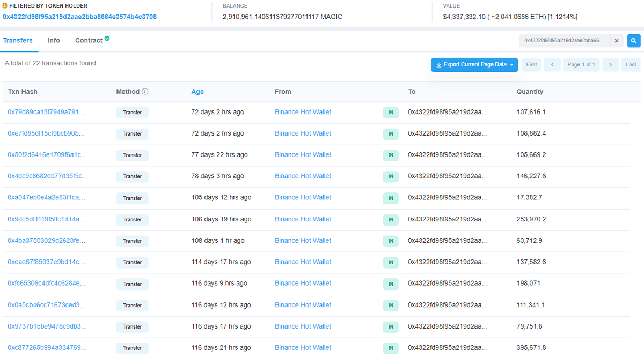Open transaction 0x50f2d6416e1709f6a1c…
Image resolution: width=644 pixels, height=357 pixels.
coord(47,155)
